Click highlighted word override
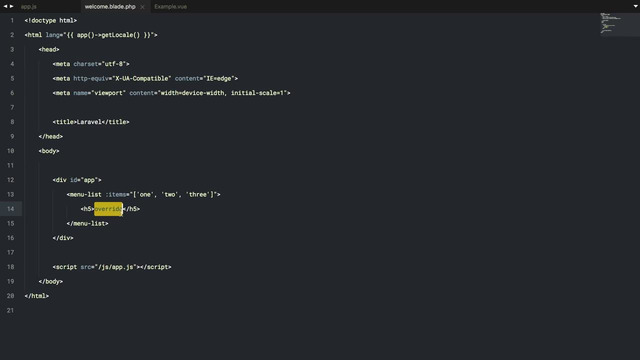640x360 pixels. [108, 209]
